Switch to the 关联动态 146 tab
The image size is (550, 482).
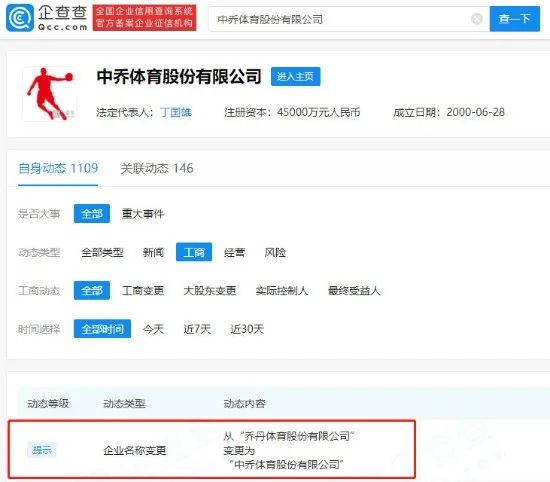click(157, 168)
